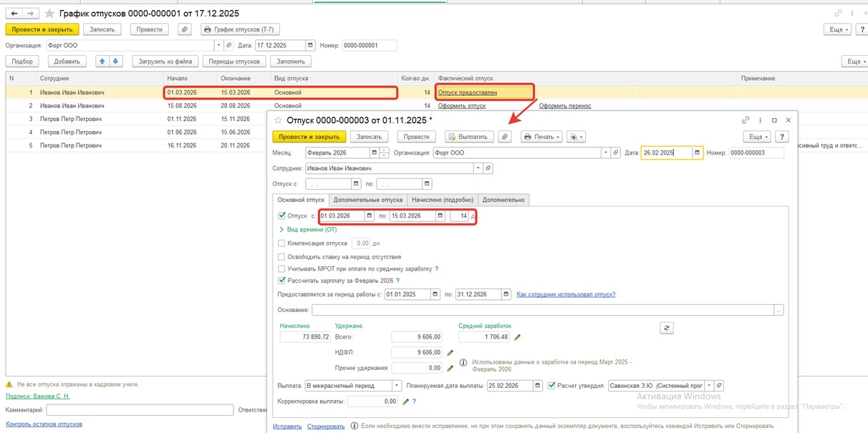868x433 pixels.
Task: Enable the Компенсация отпуска checkbox
Action: point(281,243)
